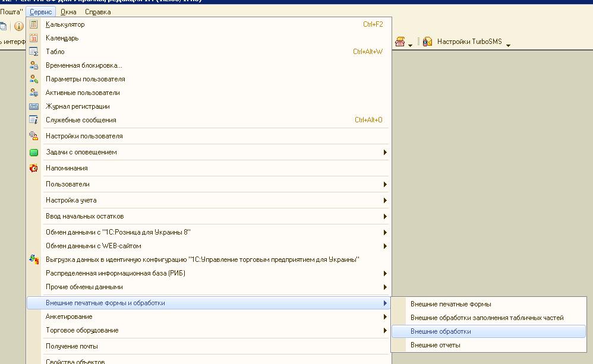Click the Параметры пользователя icon
Viewport: 593px width, 364px height.
(x=34, y=78)
